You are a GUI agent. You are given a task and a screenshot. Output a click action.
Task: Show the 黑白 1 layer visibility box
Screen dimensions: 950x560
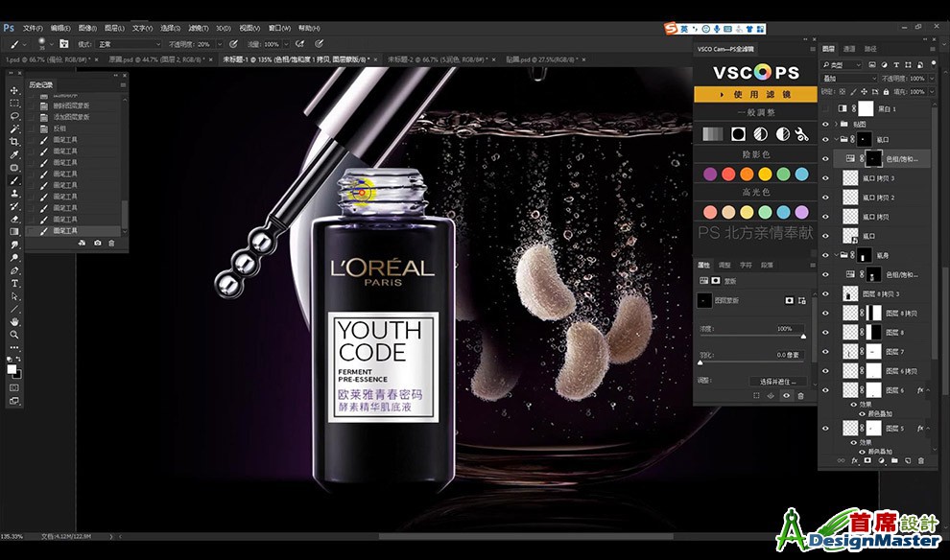pyautogui.click(x=825, y=108)
